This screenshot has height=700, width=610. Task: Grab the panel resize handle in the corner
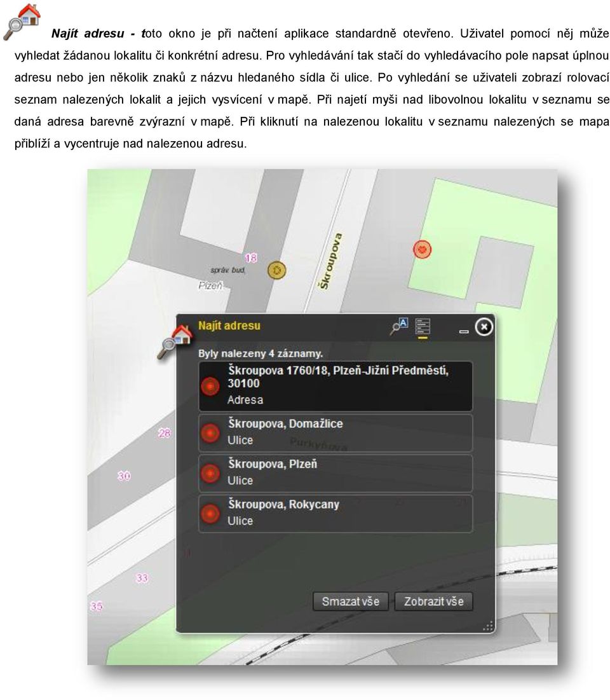[488, 626]
